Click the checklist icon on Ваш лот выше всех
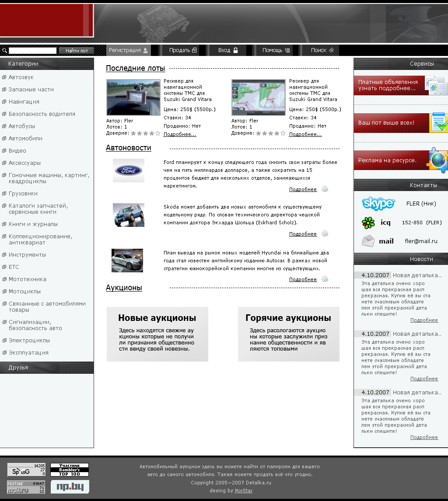 [x=439, y=122]
